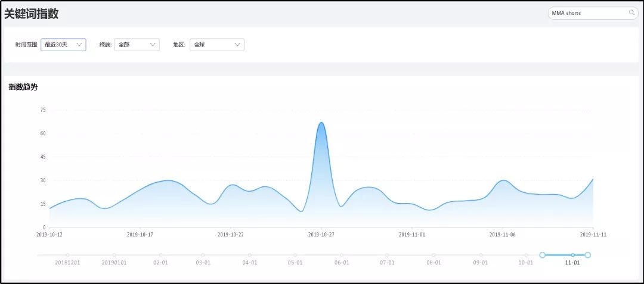Click the left range slider handle

click(x=542, y=255)
